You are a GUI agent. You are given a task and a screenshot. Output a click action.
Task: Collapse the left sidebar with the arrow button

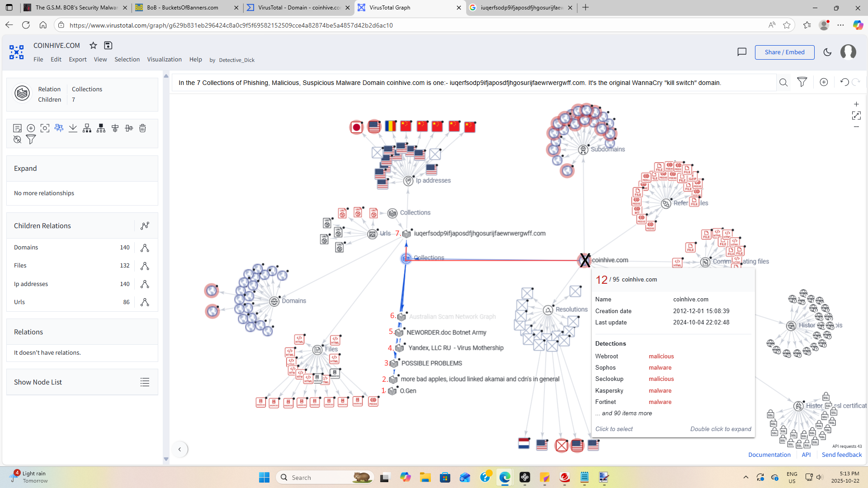click(180, 449)
